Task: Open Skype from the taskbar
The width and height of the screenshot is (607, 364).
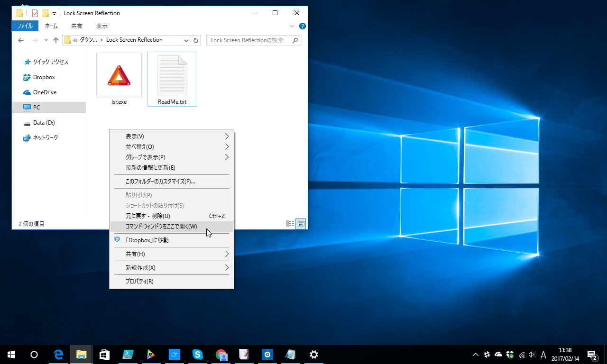Action: coord(198,355)
